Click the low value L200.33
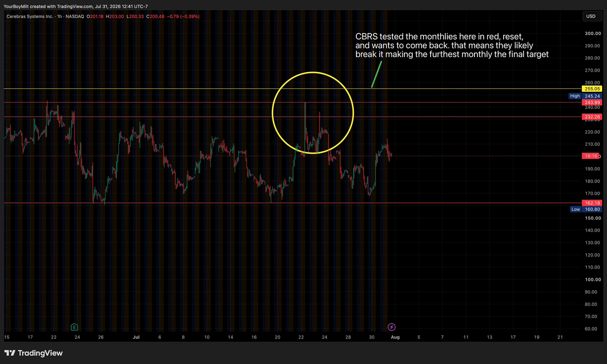This screenshot has height=364, width=607. pos(135,16)
